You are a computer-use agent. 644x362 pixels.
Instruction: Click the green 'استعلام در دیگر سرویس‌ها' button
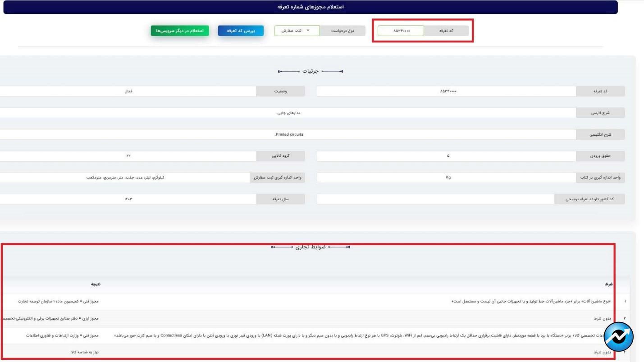tap(180, 31)
